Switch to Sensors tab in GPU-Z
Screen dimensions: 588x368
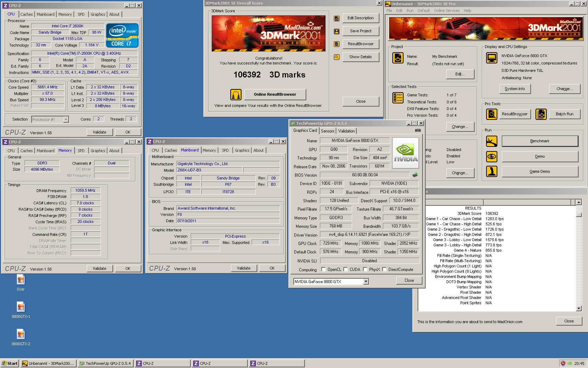[x=328, y=131]
